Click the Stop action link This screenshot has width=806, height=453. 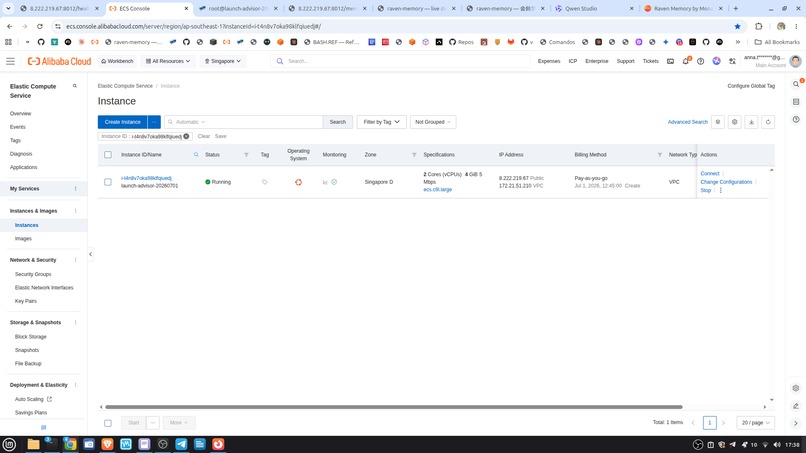coord(705,190)
